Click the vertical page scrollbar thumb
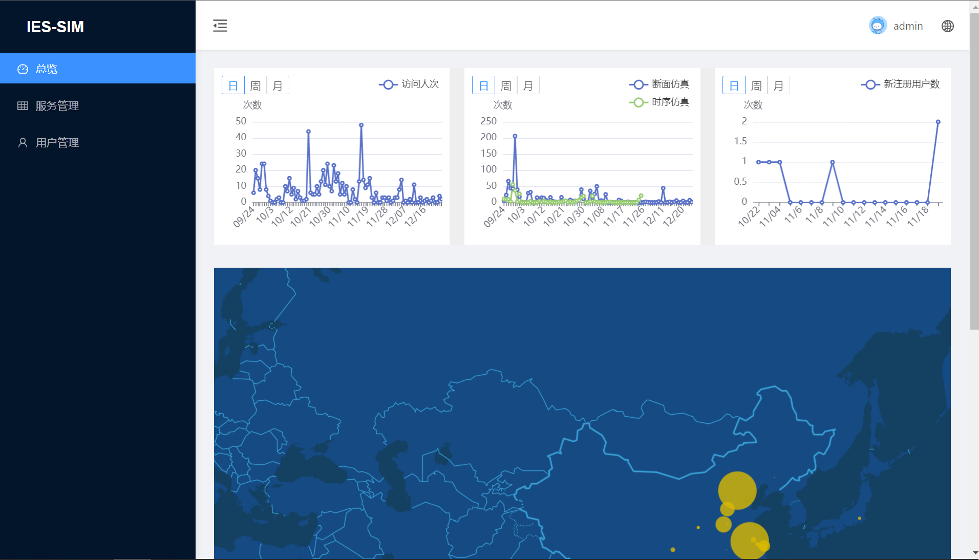The width and height of the screenshot is (979, 560). pyautogui.click(x=974, y=171)
